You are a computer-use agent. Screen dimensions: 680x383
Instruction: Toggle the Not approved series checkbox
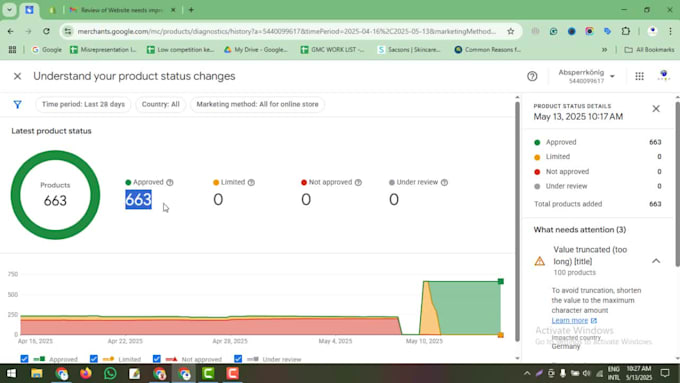[x=157, y=359]
